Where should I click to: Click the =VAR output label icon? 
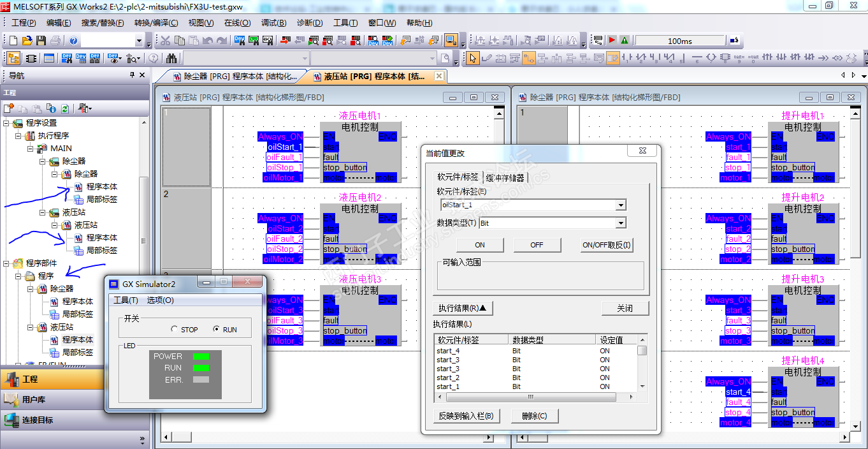click(753, 58)
